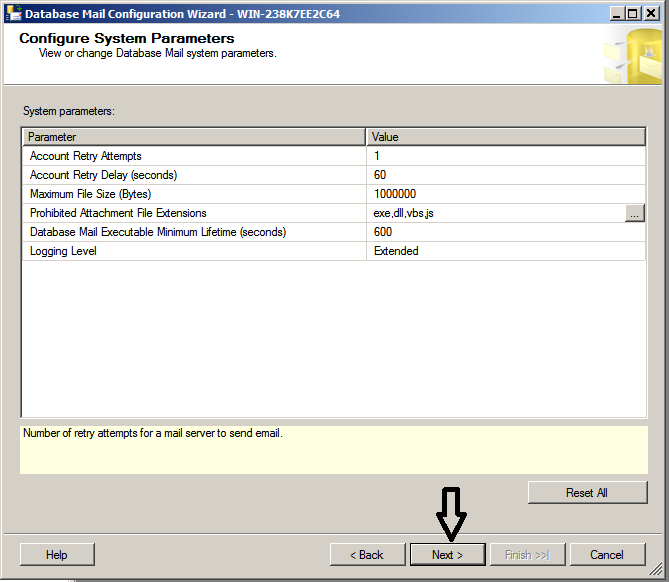Click the wizard title bar icon
The height and width of the screenshot is (582, 669).
13,13
